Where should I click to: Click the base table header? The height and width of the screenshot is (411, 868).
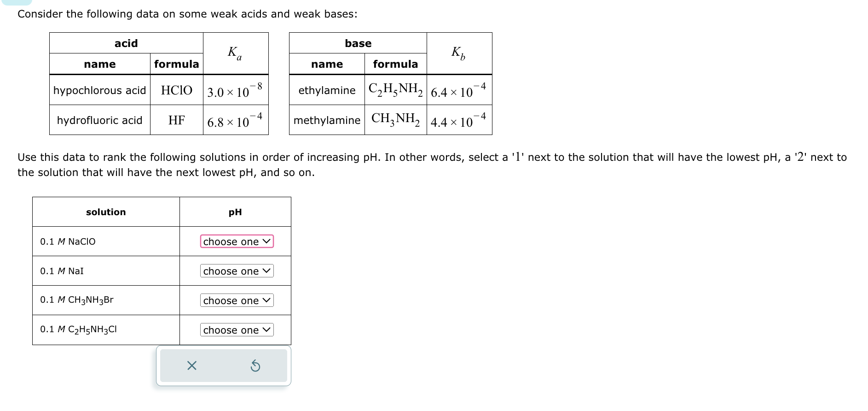(358, 43)
